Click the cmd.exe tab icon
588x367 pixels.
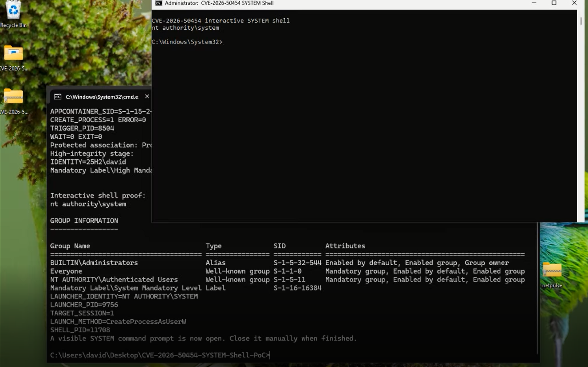point(58,97)
